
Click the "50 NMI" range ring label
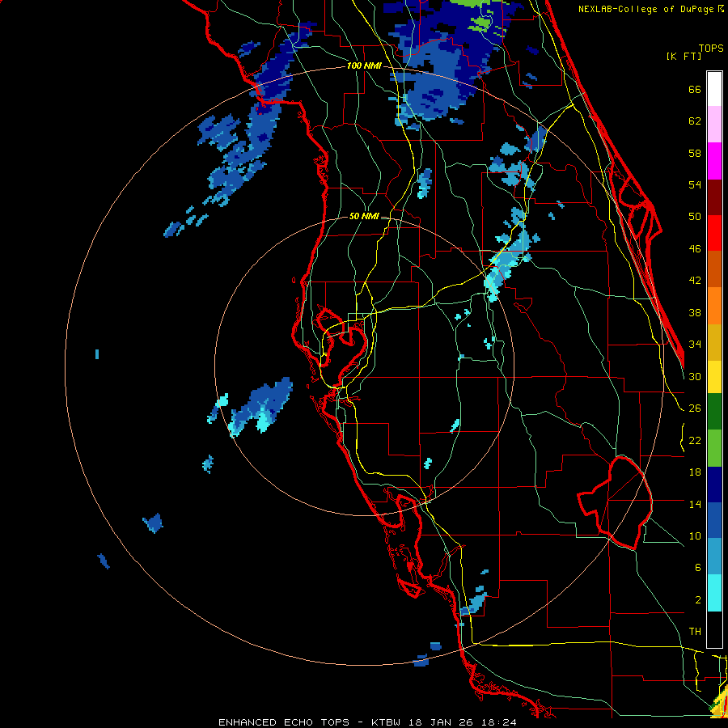[364, 216]
